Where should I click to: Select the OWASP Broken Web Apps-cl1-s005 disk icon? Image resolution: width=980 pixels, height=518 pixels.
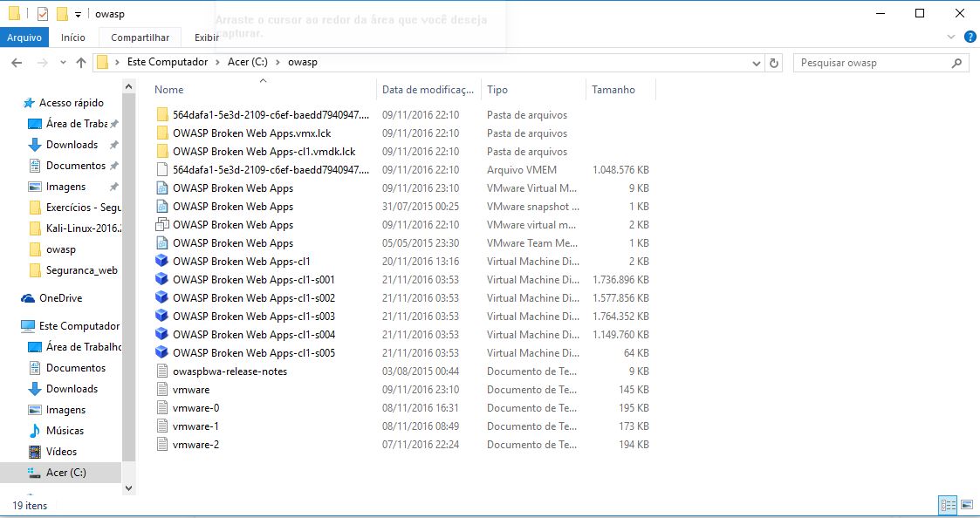point(161,353)
